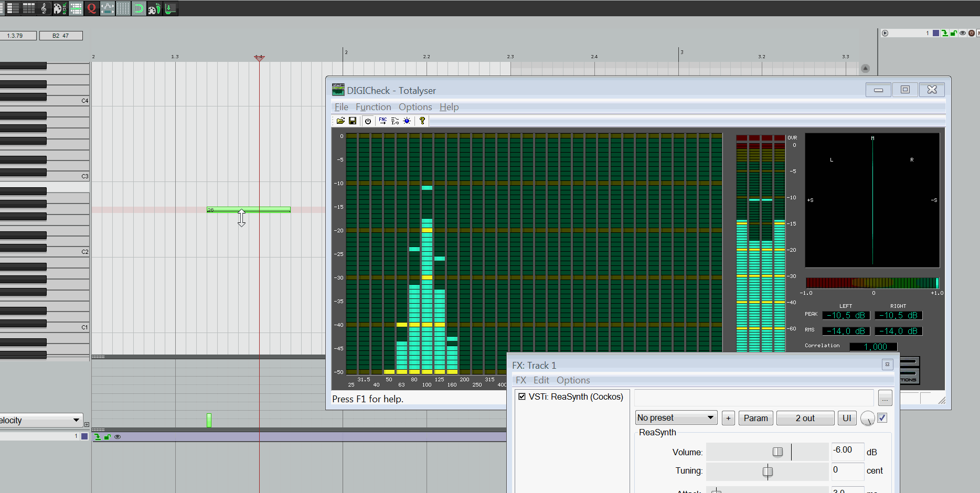Click the Param button
The image size is (980, 493).
(755, 418)
